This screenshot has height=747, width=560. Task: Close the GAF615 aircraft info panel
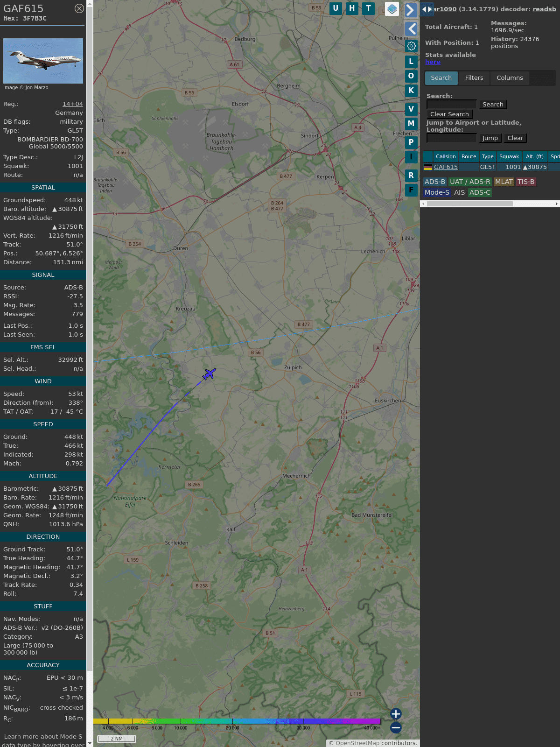(79, 8)
